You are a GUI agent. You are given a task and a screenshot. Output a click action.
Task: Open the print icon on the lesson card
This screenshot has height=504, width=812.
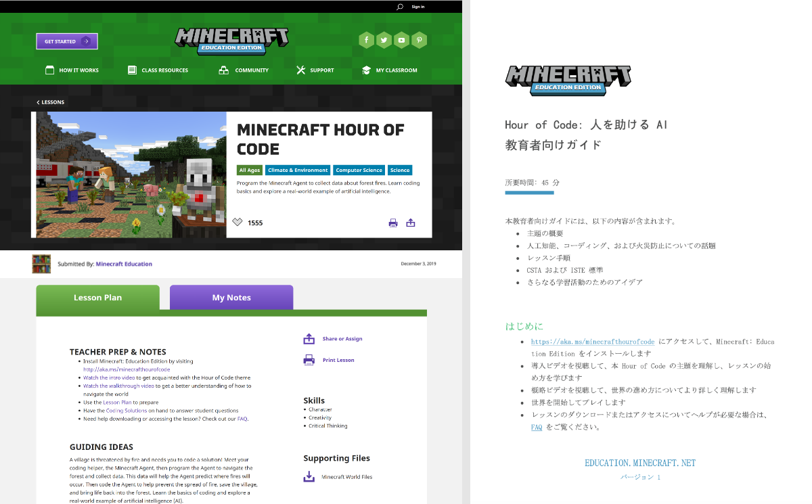[x=393, y=223]
